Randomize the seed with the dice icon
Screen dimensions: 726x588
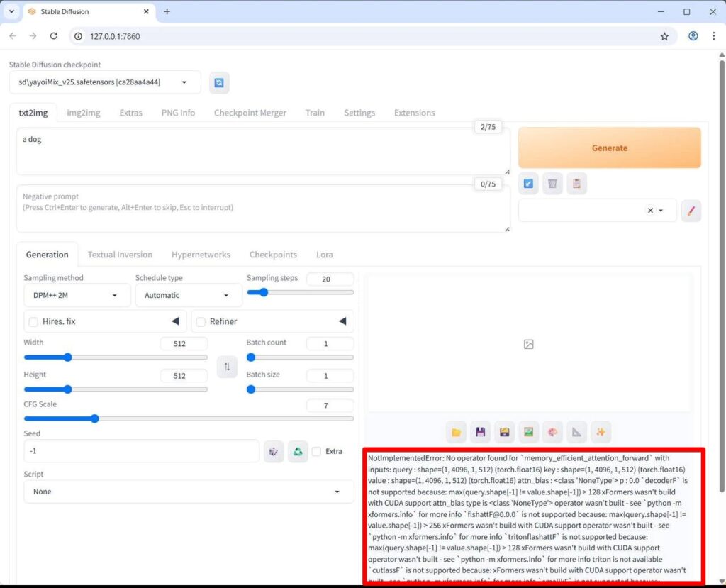(x=274, y=451)
